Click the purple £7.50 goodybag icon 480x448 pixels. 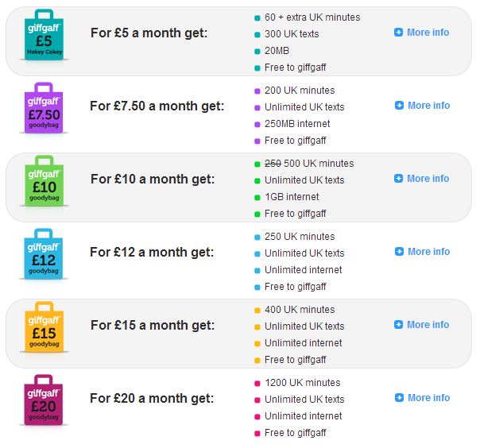(44, 108)
